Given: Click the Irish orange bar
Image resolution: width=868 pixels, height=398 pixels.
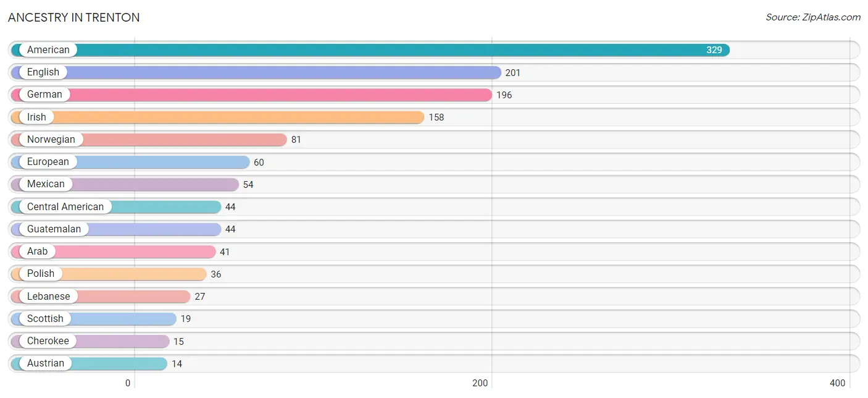Looking at the screenshot, I should [218, 117].
